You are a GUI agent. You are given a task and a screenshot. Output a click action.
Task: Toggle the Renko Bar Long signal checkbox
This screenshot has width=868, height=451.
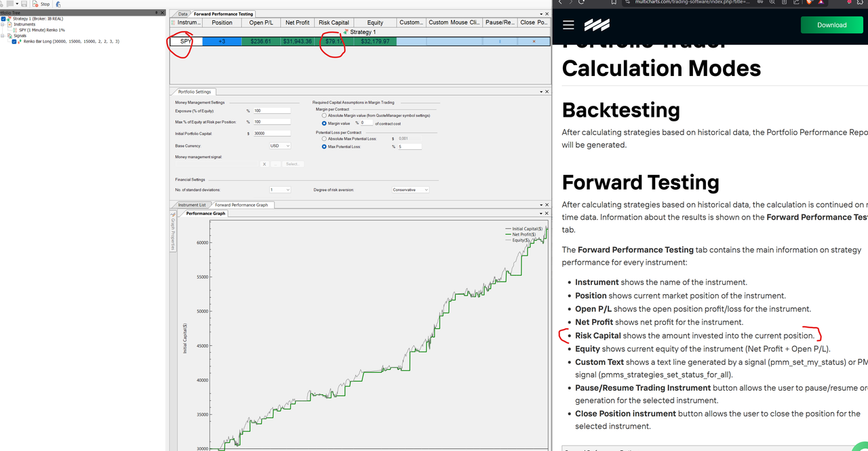click(14, 41)
